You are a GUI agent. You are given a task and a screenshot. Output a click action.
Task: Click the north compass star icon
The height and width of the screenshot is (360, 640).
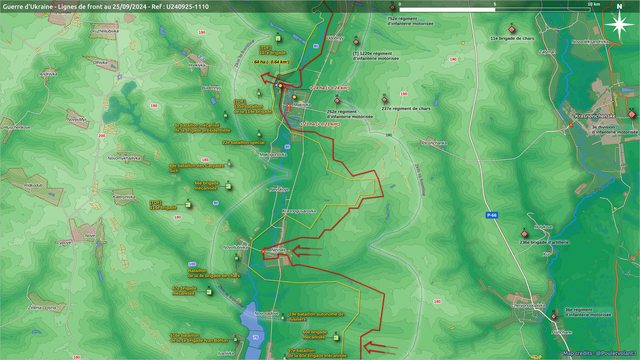(x=619, y=24)
